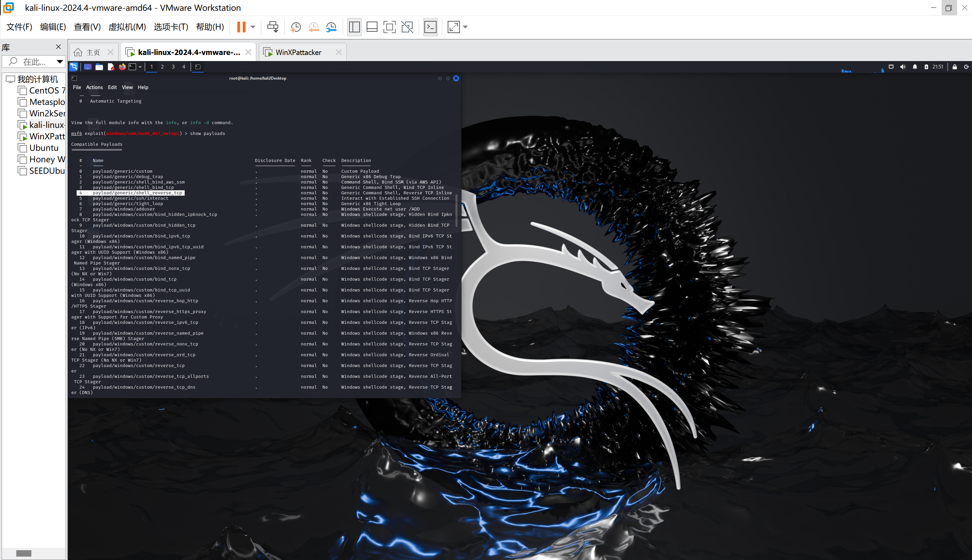Open the terminal's Actions menu
Screen dimensions: 972x560
coord(94,87)
